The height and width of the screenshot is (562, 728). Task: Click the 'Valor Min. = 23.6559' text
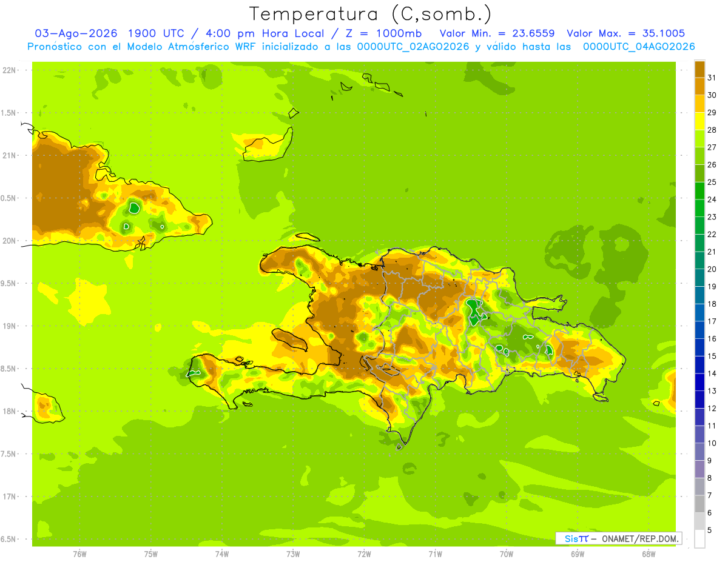click(x=497, y=33)
